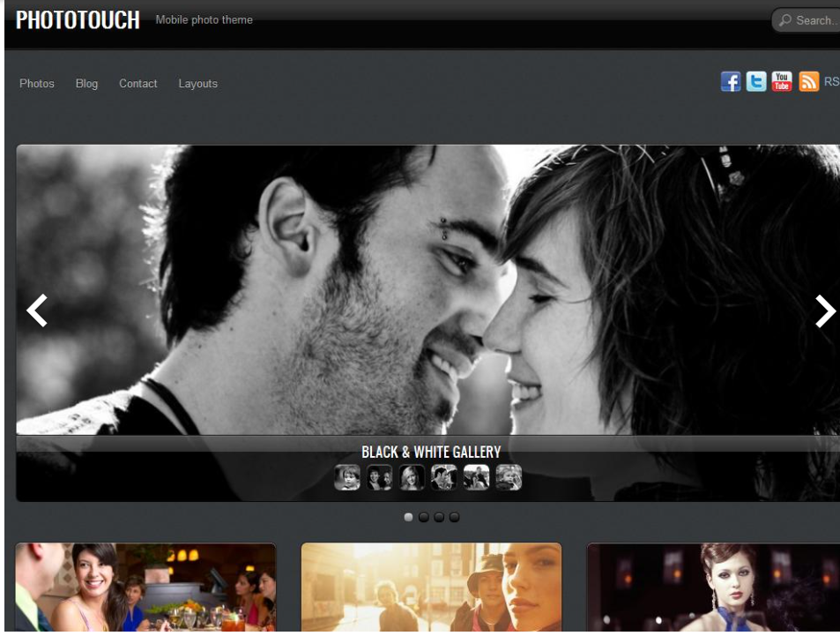This screenshot has width=840, height=636.
Task: Open the Layouts menu item
Action: pyautogui.click(x=198, y=84)
